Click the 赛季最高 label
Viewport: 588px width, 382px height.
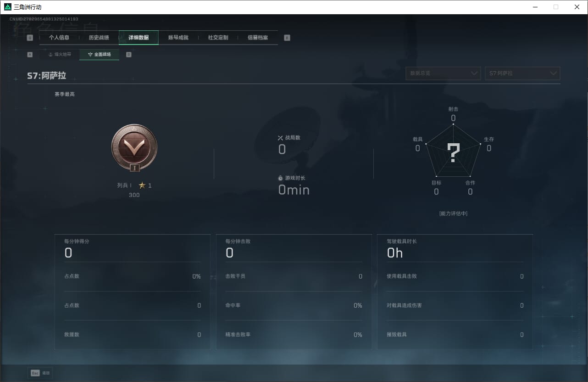(65, 94)
